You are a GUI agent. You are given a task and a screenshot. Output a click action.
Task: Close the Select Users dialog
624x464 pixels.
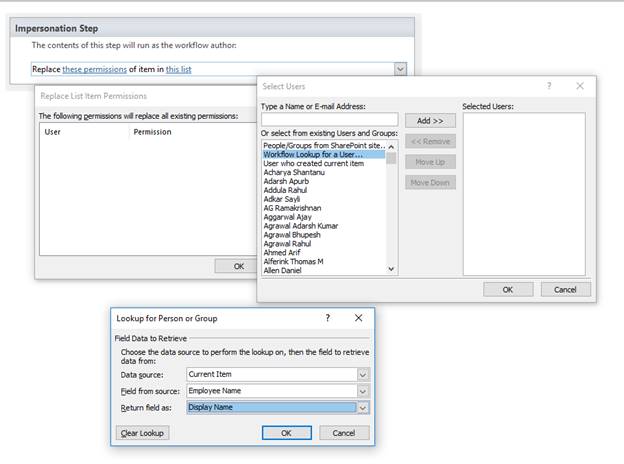(x=580, y=86)
